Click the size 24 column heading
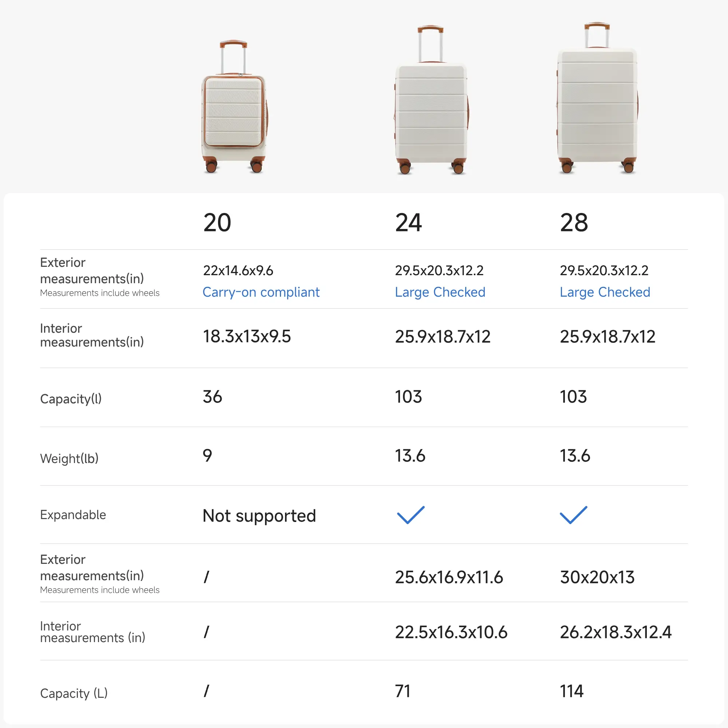 pyautogui.click(x=408, y=222)
